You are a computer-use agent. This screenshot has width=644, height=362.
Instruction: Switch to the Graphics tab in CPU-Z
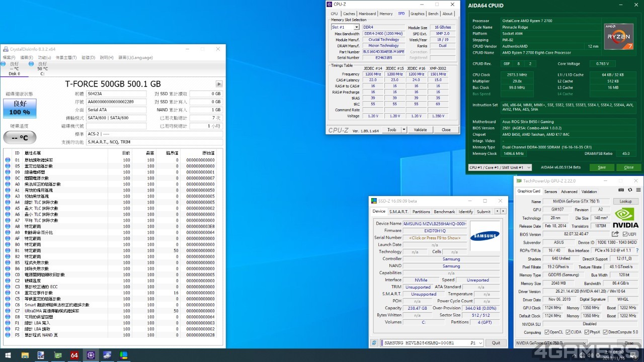(417, 14)
